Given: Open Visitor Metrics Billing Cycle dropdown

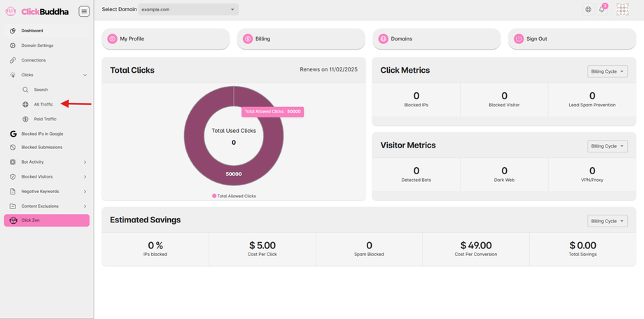Looking at the screenshot, I should (x=608, y=146).
